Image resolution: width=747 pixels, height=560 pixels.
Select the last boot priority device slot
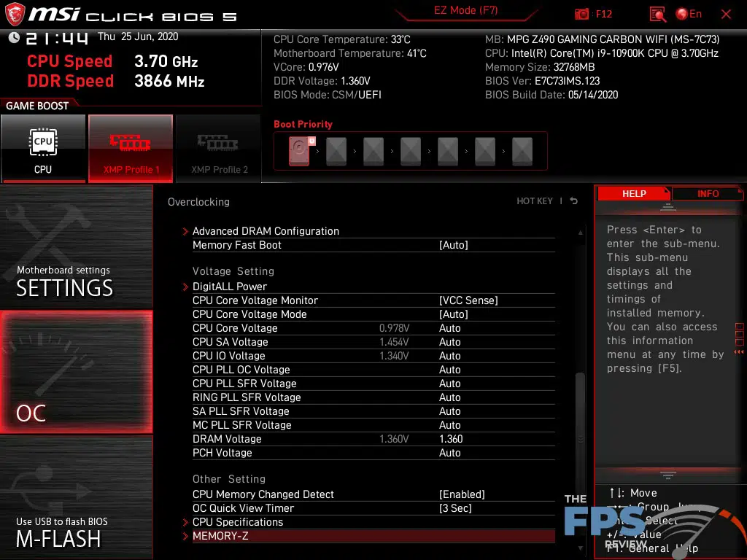coord(522,152)
